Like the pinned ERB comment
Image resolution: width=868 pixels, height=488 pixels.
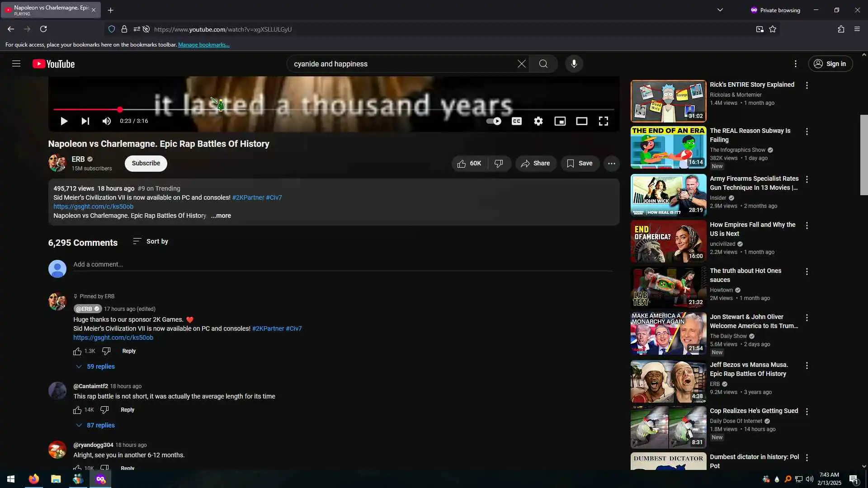[x=77, y=351]
